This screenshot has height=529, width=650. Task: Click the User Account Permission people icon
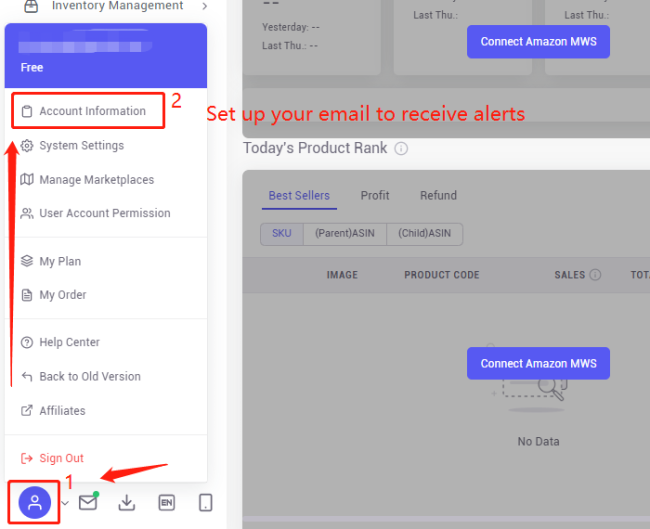click(27, 213)
